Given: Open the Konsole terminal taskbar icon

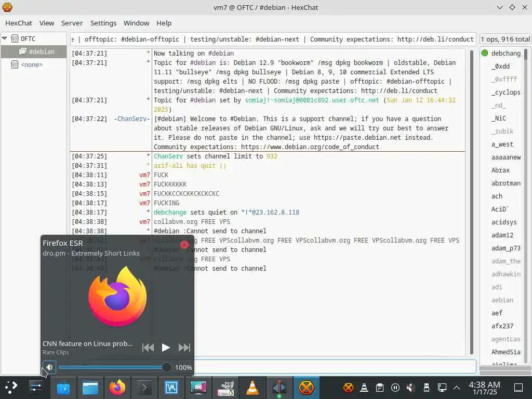Looking at the screenshot, I should (x=144, y=387).
